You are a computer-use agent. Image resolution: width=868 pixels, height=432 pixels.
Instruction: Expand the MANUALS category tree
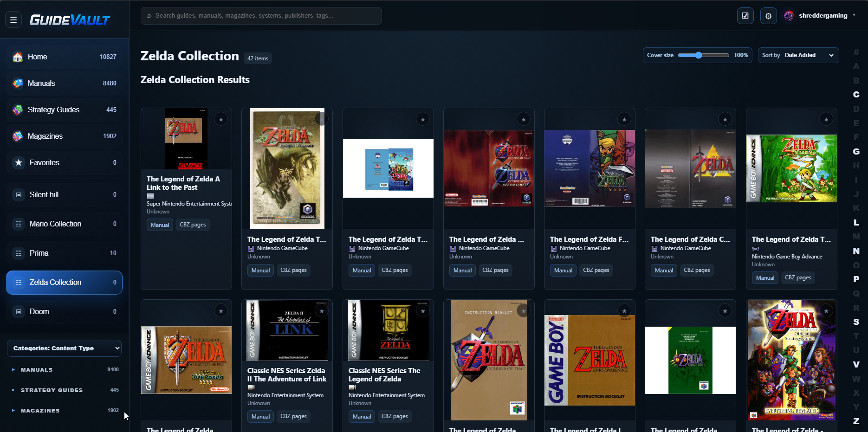[x=13, y=370]
